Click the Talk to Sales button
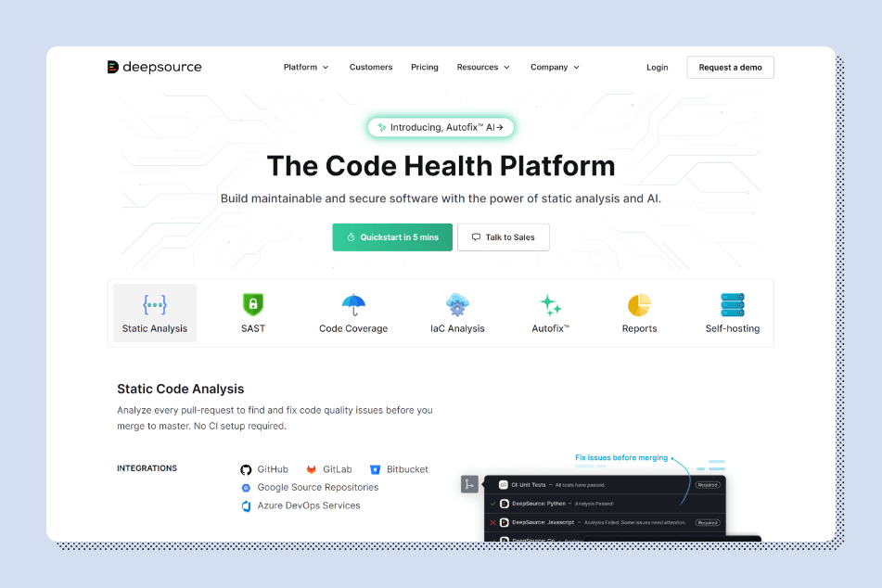This screenshot has width=882, height=588. coord(504,237)
